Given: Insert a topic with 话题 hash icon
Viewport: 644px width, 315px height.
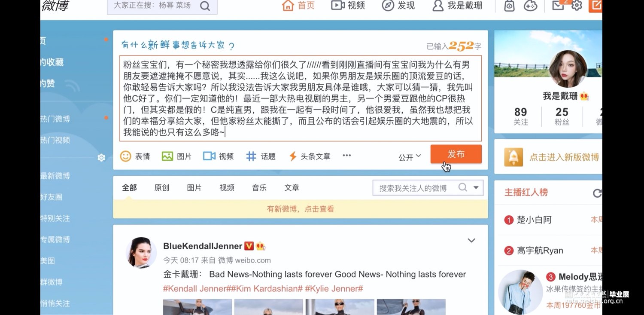Looking at the screenshot, I should click(x=251, y=156).
